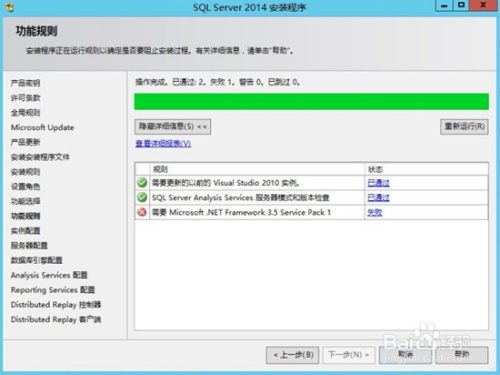Click the green progress bar
This screenshot has width=500, height=375.
311,101
